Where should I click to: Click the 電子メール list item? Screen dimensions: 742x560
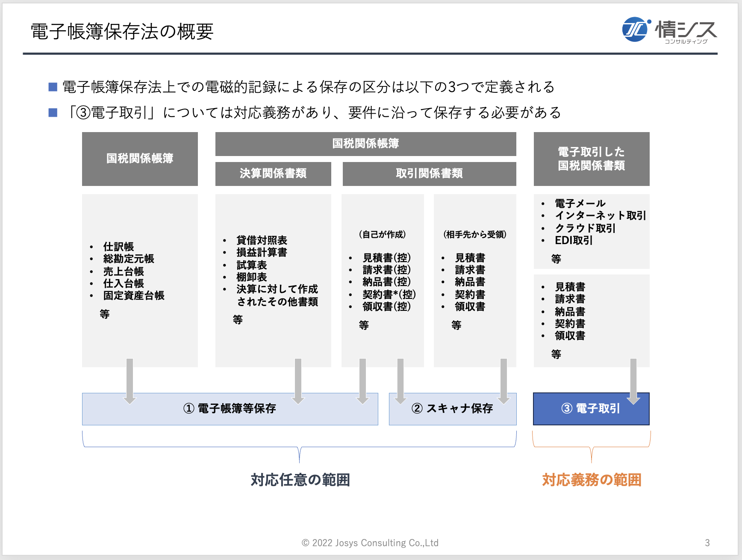[x=580, y=203]
